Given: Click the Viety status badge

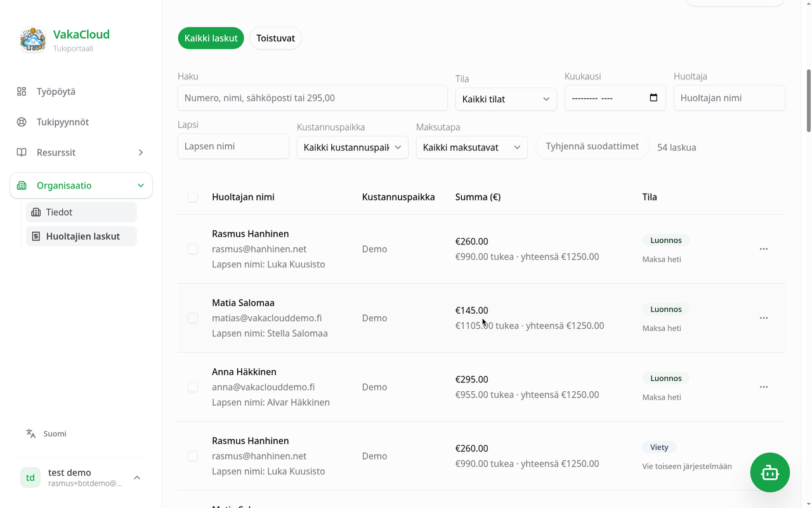Looking at the screenshot, I should (660, 447).
